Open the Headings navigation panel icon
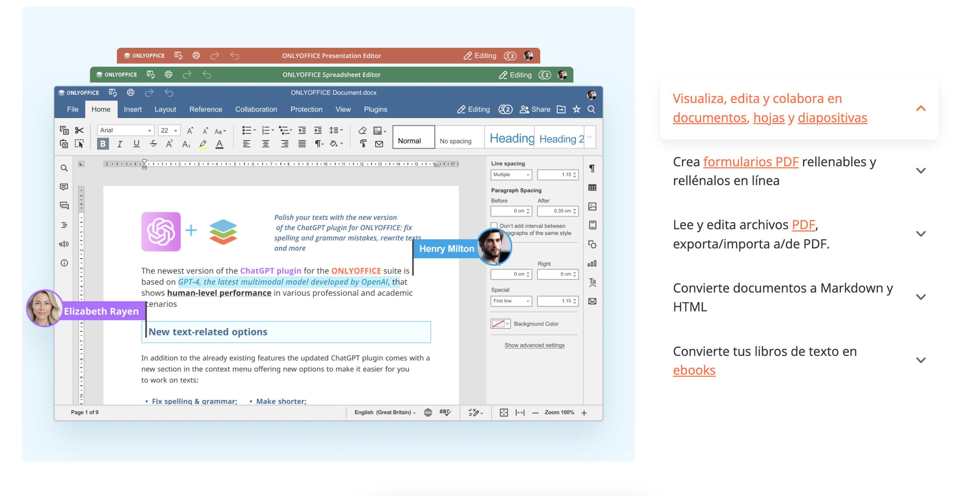Viewport: 980px width, 496px height. tap(64, 225)
